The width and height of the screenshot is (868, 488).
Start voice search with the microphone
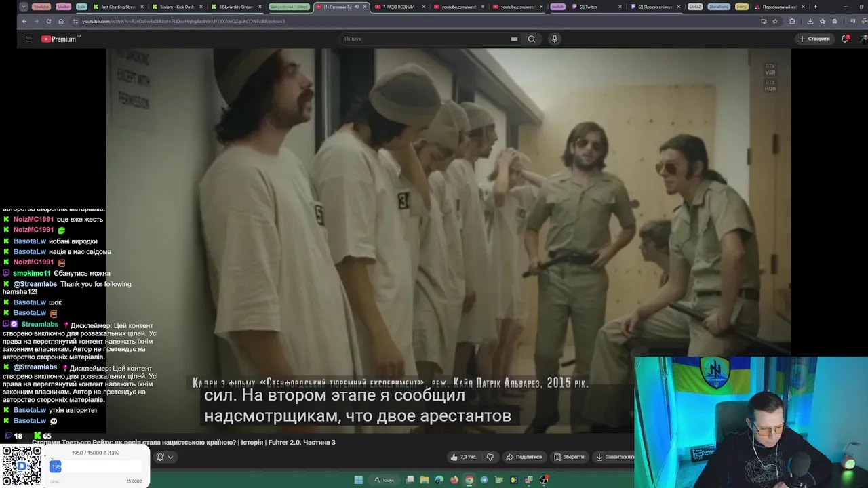[x=554, y=39]
